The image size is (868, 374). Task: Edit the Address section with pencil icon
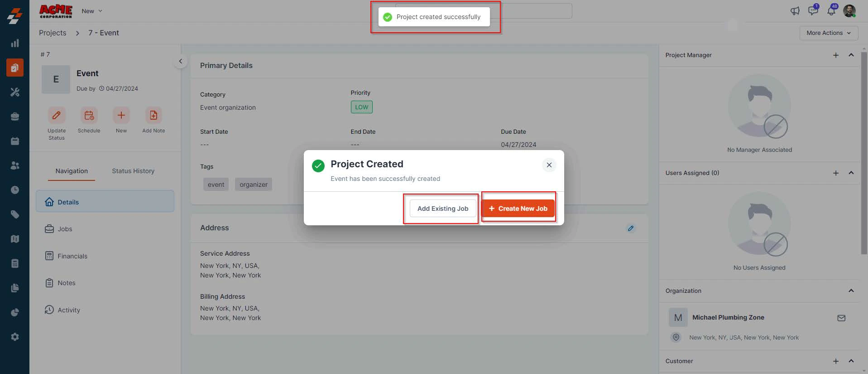pyautogui.click(x=630, y=228)
